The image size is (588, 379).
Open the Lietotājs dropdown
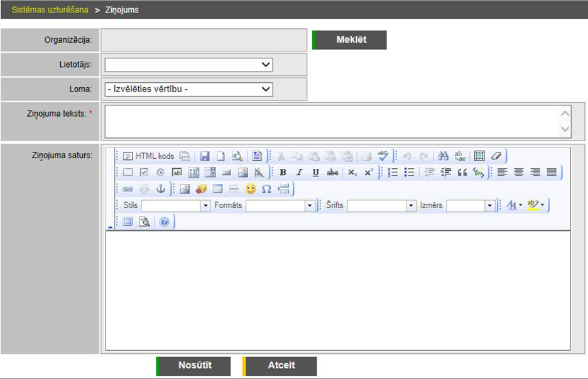pos(188,65)
